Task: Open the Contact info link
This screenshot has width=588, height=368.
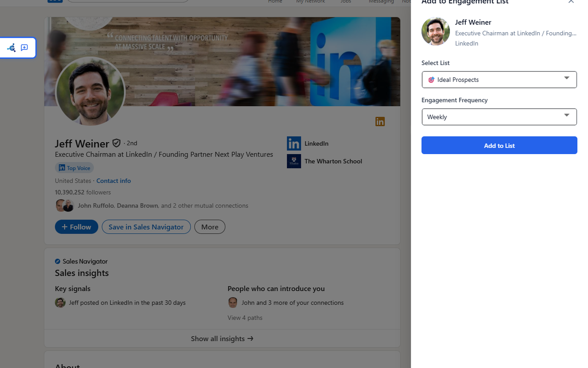Action: point(113,181)
